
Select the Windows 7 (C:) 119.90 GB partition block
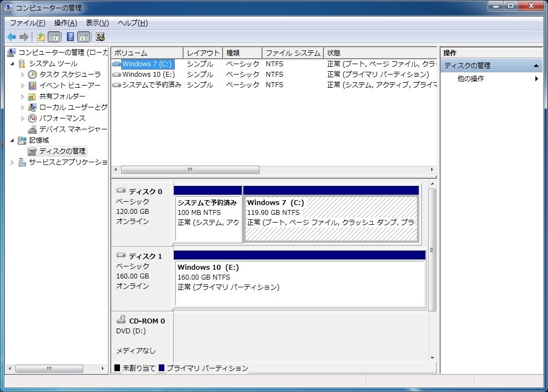pos(331,214)
